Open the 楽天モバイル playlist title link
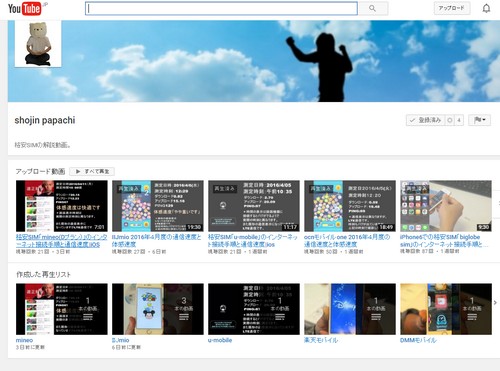 (321, 340)
